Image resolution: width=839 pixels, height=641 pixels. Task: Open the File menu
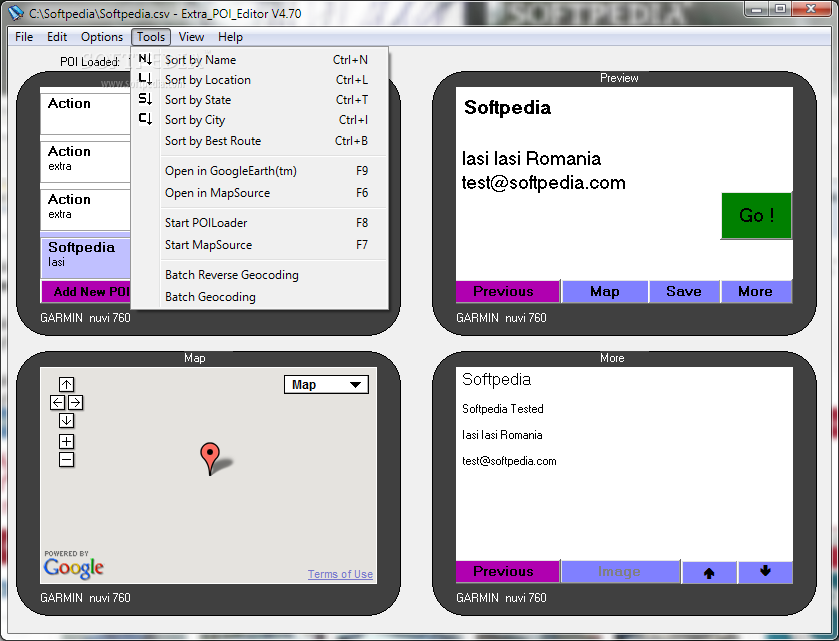(x=24, y=37)
